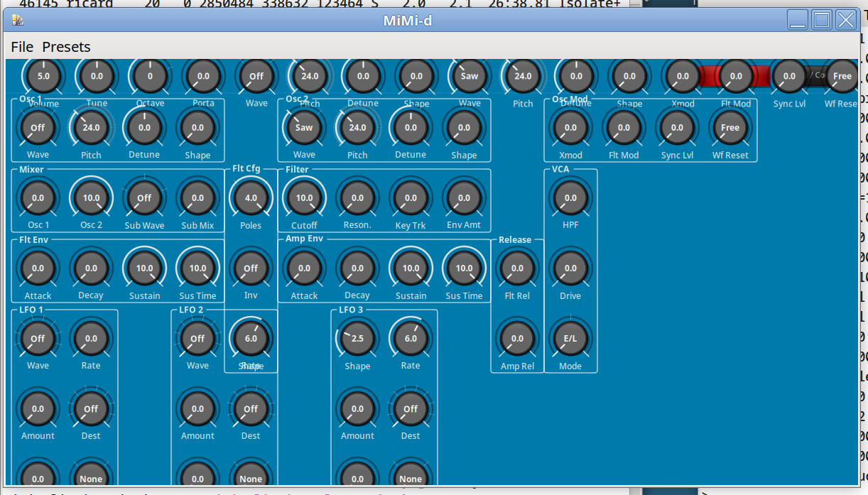The height and width of the screenshot is (495, 868).
Task: Click the Filter Reson. knob
Action: pyautogui.click(x=357, y=198)
